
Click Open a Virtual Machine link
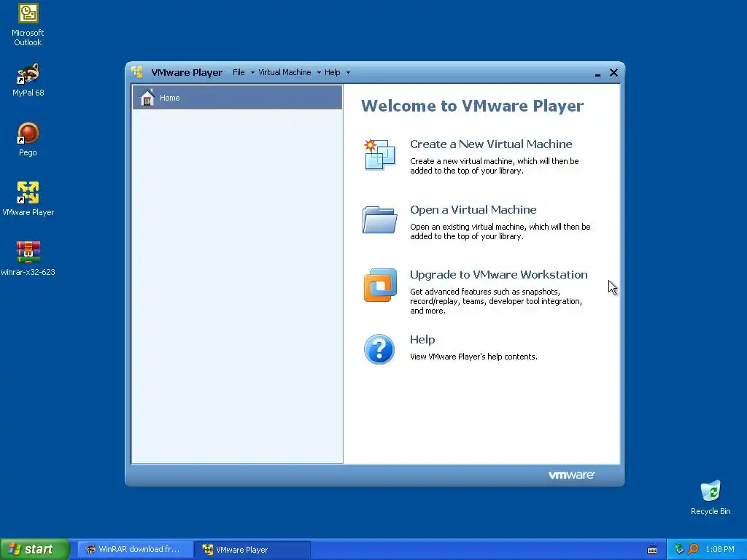click(473, 209)
